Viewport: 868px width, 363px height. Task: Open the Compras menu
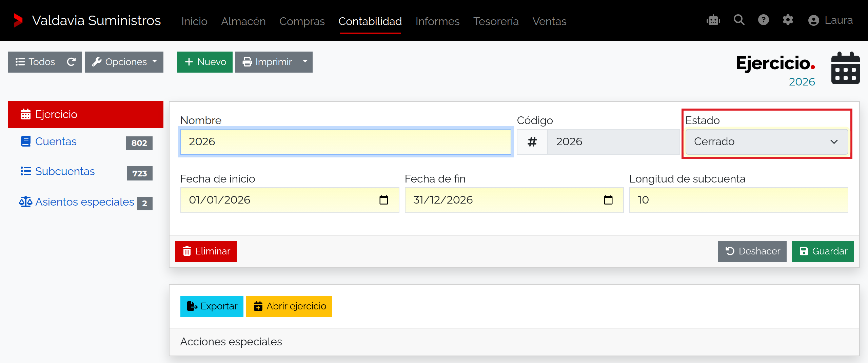[x=302, y=21]
